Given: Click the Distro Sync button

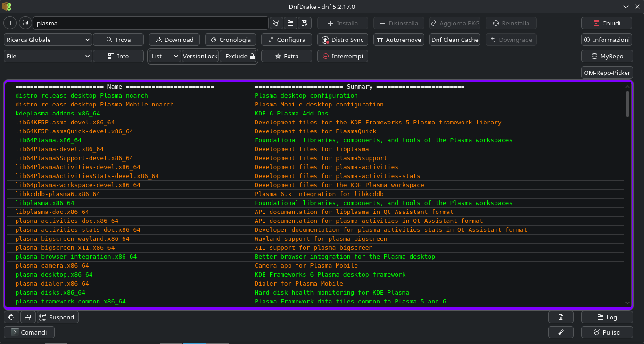Looking at the screenshot, I should (x=343, y=40).
